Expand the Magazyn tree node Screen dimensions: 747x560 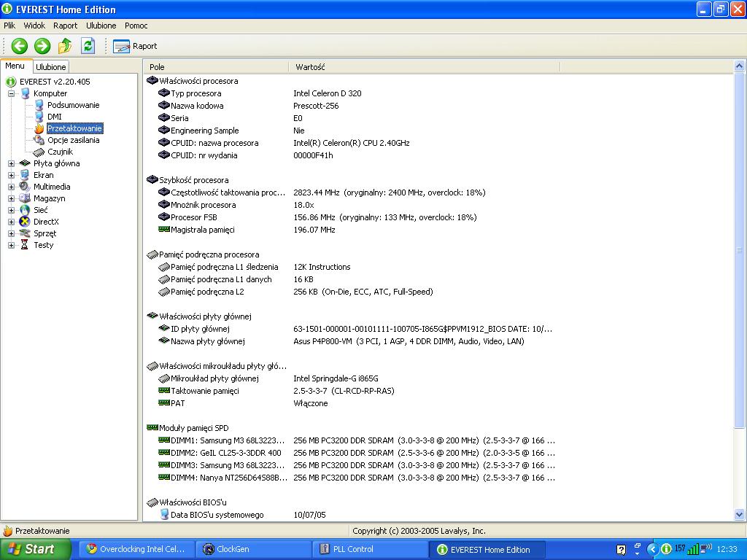tap(12, 198)
